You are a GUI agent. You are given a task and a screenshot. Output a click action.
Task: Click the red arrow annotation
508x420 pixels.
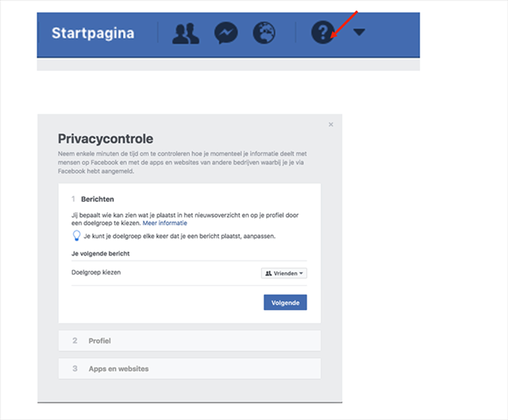click(344, 25)
